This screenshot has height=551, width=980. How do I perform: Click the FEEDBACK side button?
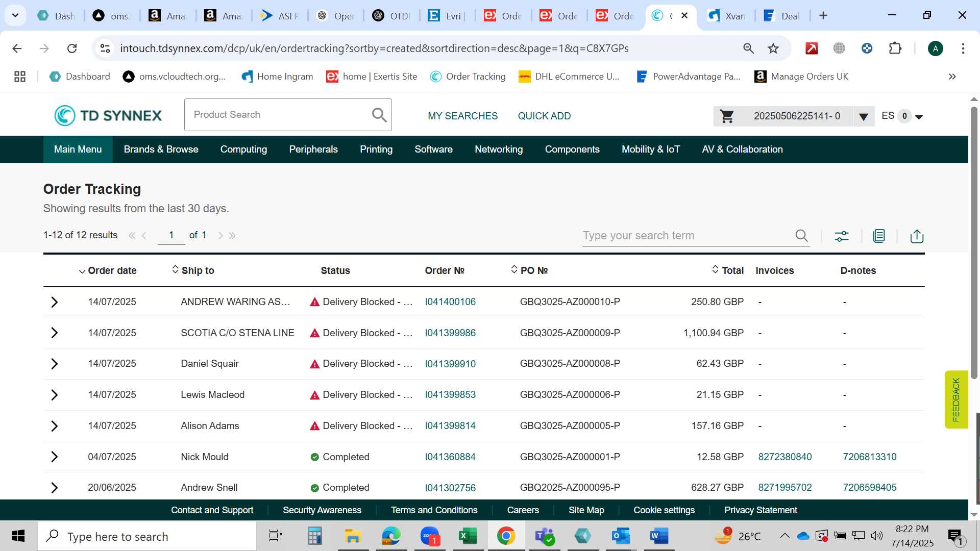pyautogui.click(x=956, y=399)
